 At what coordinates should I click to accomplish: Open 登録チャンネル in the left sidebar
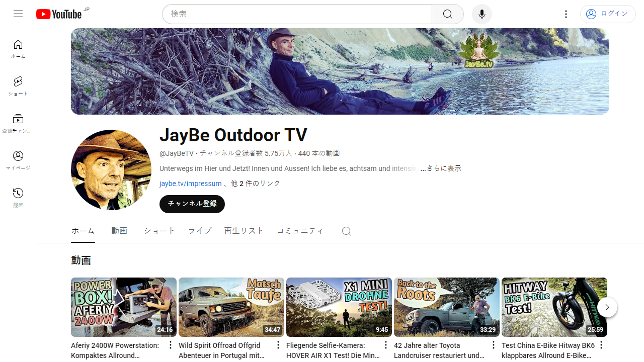18,124
